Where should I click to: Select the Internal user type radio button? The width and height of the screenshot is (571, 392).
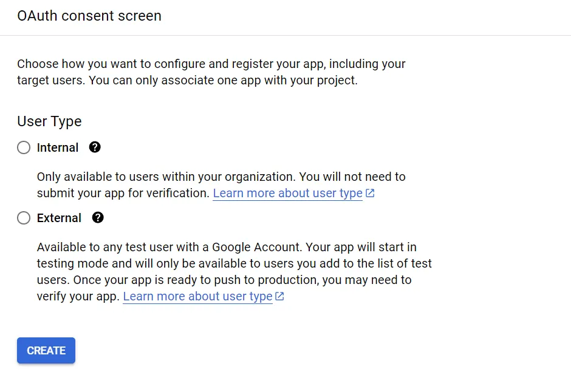[24, 147]
